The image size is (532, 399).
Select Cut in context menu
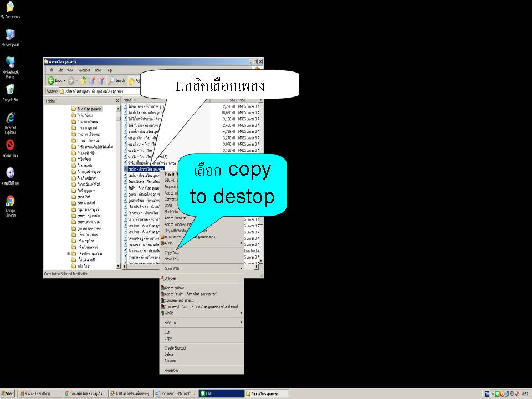(202, 332)
